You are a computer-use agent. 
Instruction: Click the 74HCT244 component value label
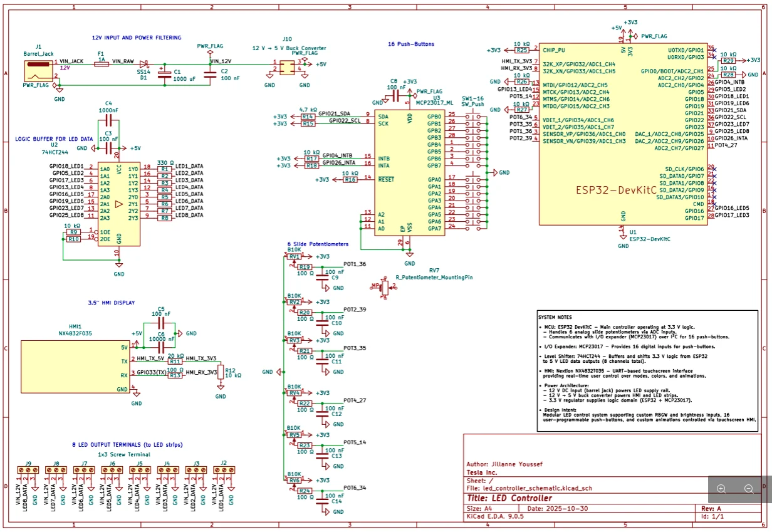pos(54,152)
